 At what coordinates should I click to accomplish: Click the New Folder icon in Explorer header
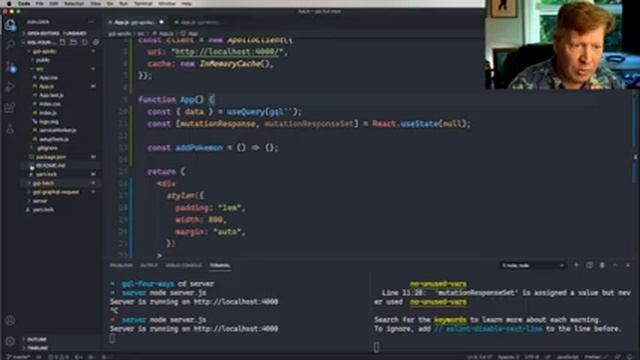point(73,42)
